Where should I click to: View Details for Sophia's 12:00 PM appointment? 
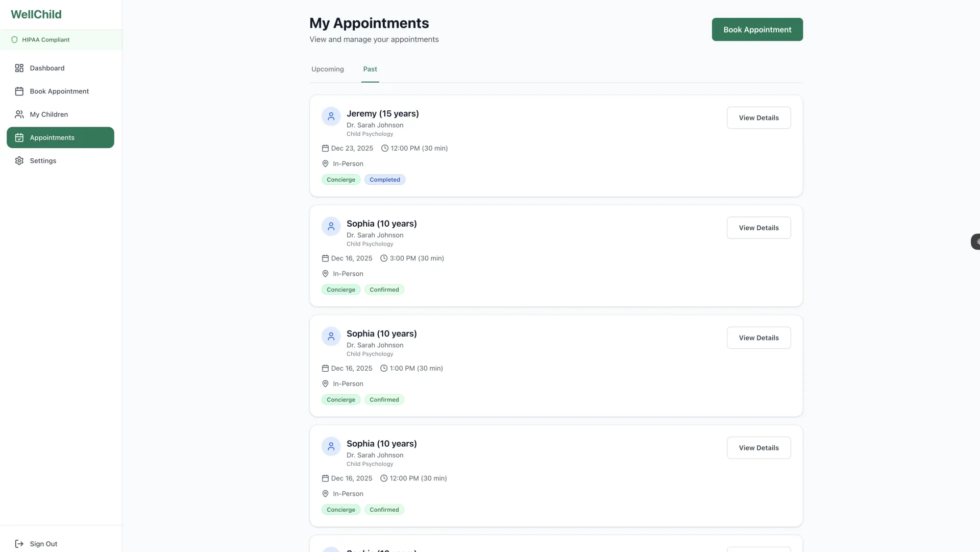point(758,448)
